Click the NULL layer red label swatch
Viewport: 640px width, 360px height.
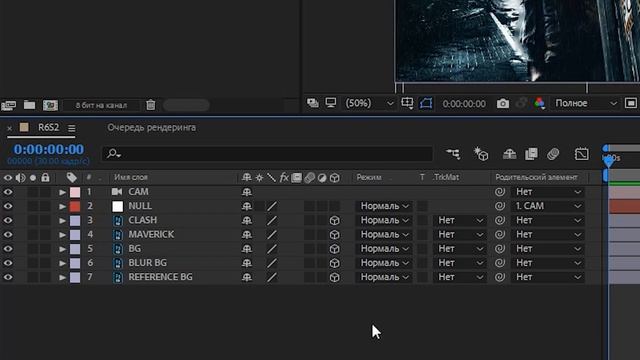75,206
